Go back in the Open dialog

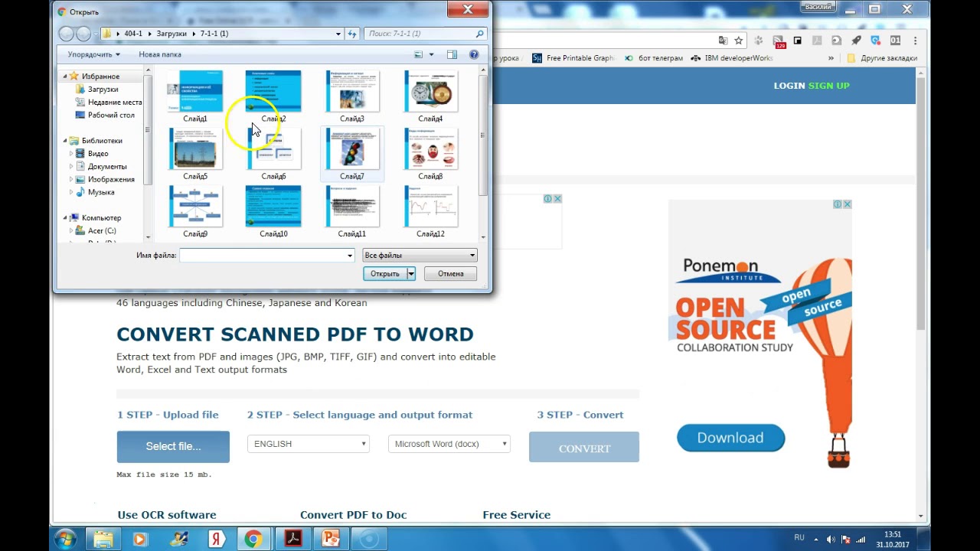66,34
